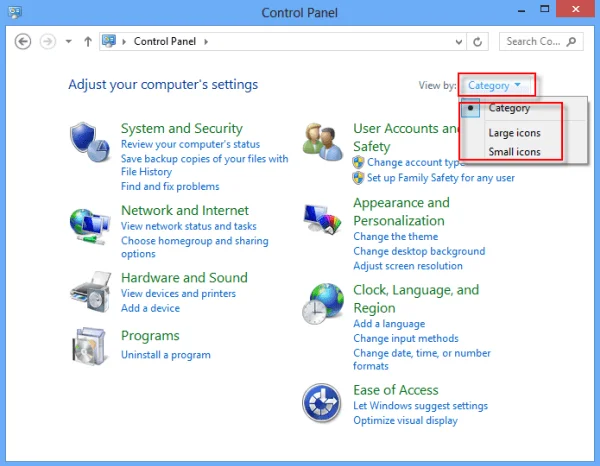Screen dimensions: 600x466
Task: Click the search magnifier icon
Action: [571, 41]
